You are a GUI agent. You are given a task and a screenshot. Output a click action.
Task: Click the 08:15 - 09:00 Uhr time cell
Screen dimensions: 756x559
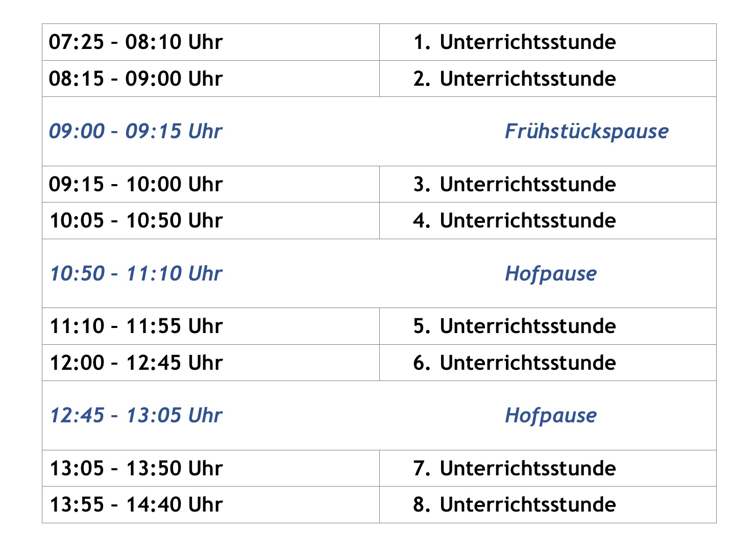(136, 79)
